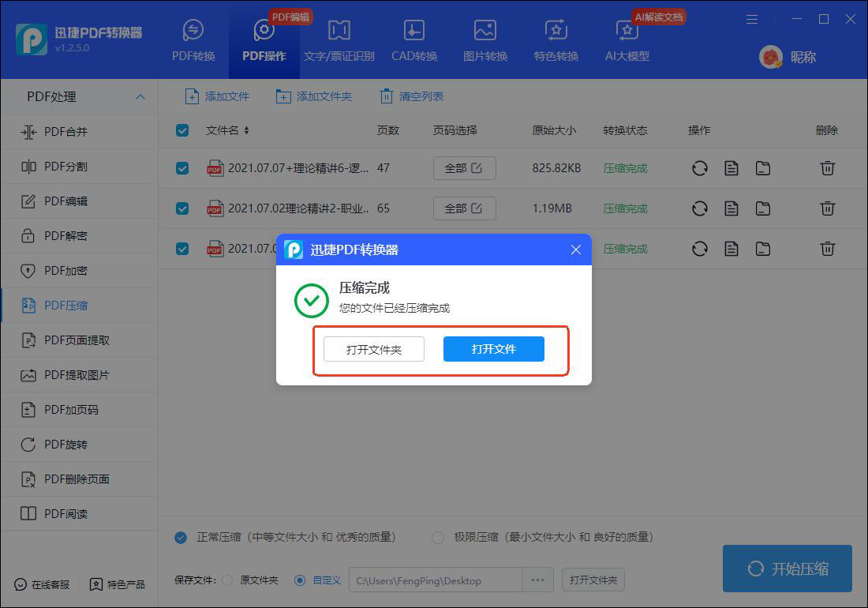Collapse the PDF处理 section
This screenshot has height=608, width=868.
click(x=140, y=97)
